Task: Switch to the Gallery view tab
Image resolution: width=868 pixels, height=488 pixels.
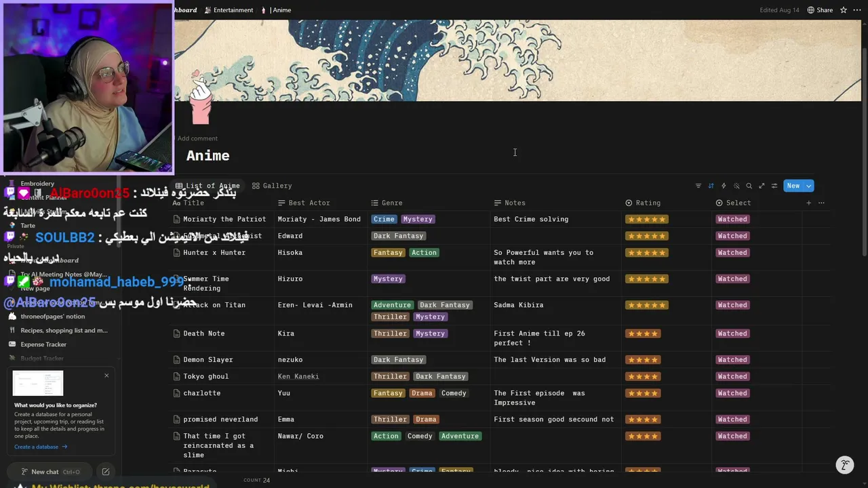Action: coord(272,186)
